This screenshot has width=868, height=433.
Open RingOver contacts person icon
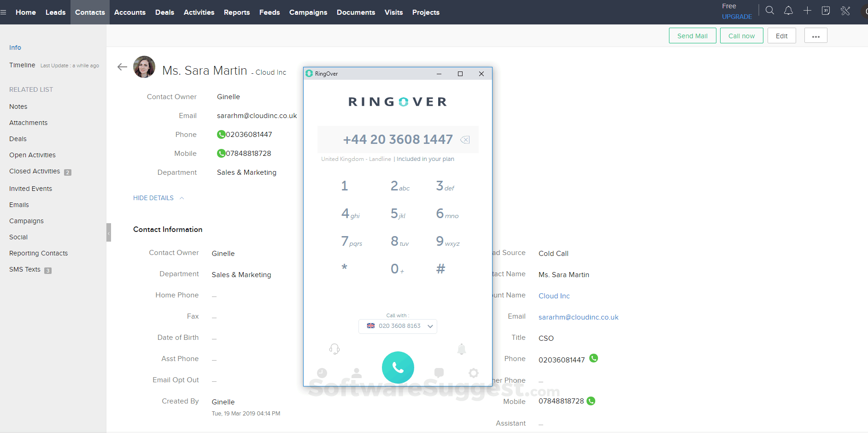tap(357, 373)
